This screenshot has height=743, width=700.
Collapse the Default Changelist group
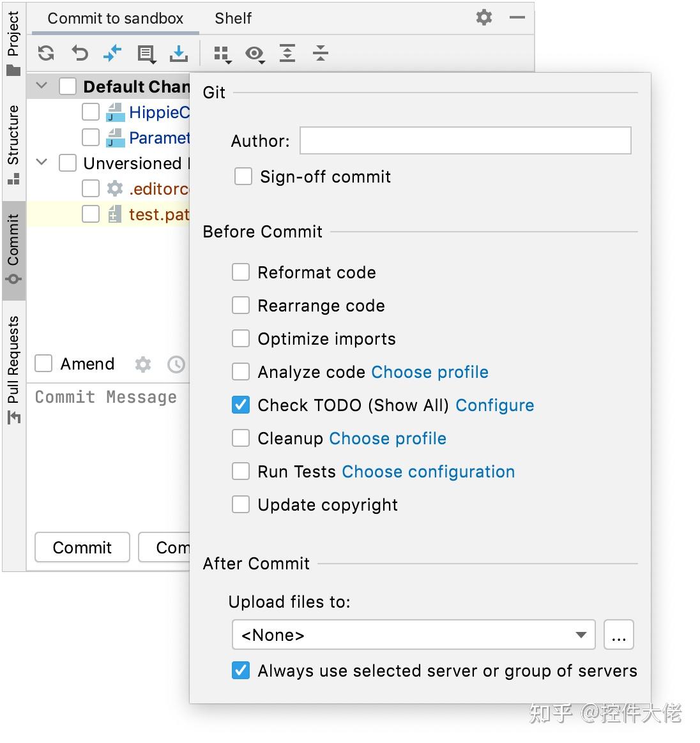(x=41, y=86)
